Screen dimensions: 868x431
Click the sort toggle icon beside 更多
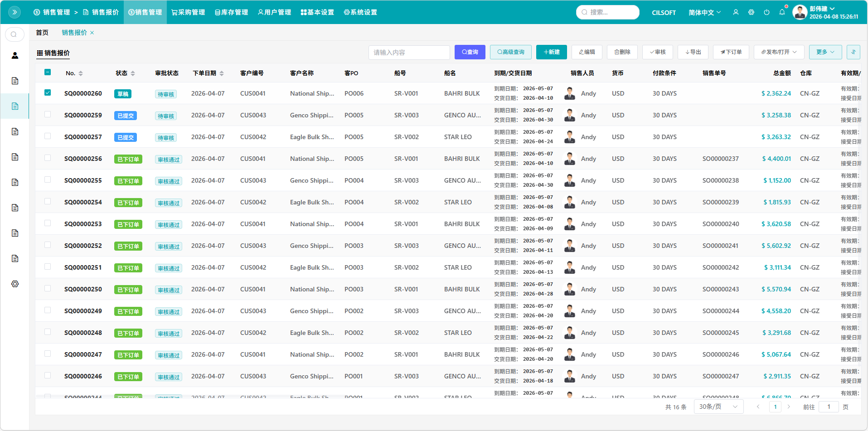tap(853, 52)
